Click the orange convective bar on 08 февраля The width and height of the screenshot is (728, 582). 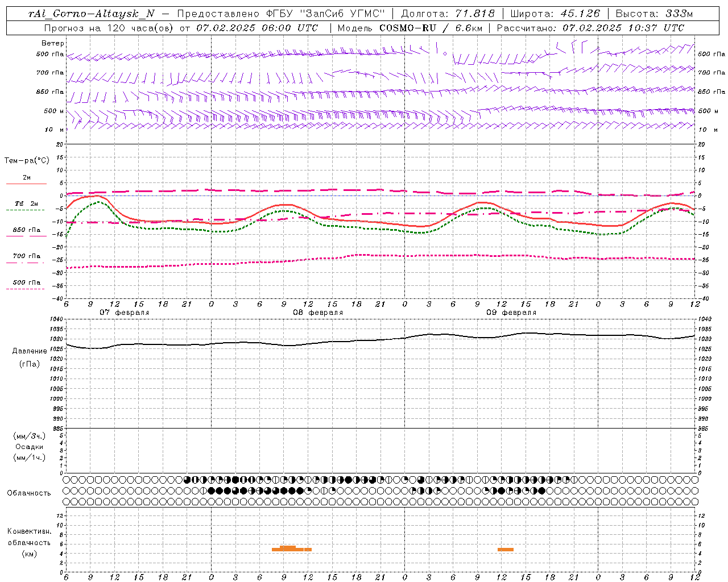coord(292,548)
